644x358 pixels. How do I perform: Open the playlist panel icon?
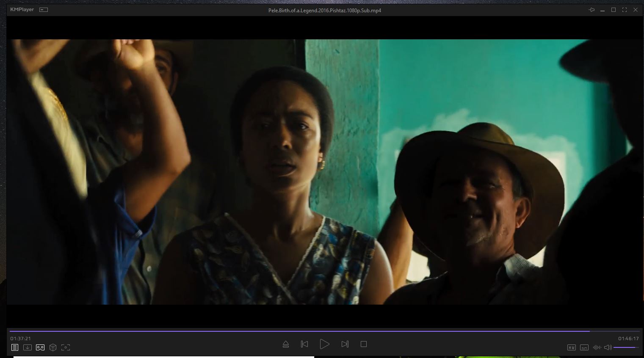pyautogui.click(x=15, y=347)
